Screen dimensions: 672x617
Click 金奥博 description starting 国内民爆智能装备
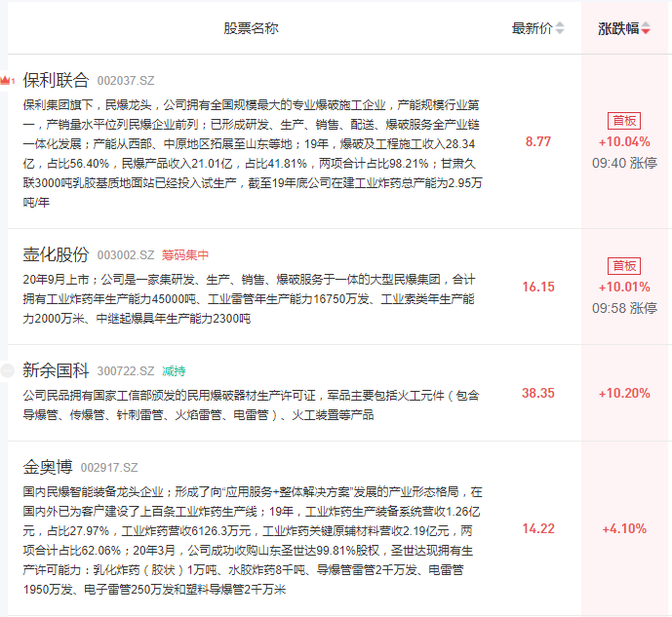point(253,540)
